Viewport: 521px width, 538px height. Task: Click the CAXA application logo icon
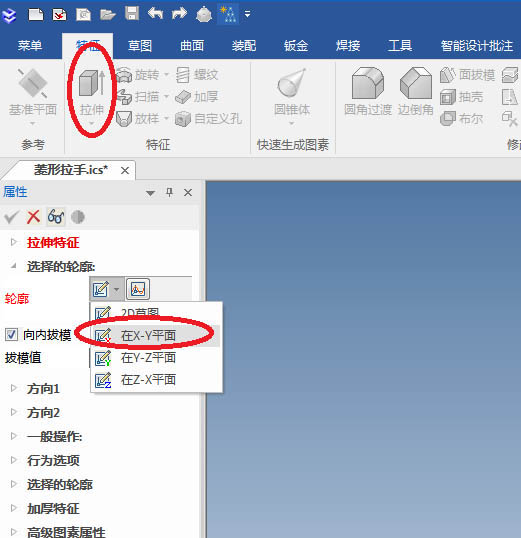(x=9, y=15)
